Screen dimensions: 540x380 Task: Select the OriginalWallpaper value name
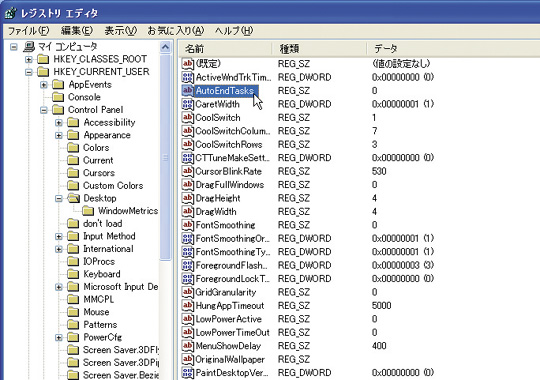point(230,359)
